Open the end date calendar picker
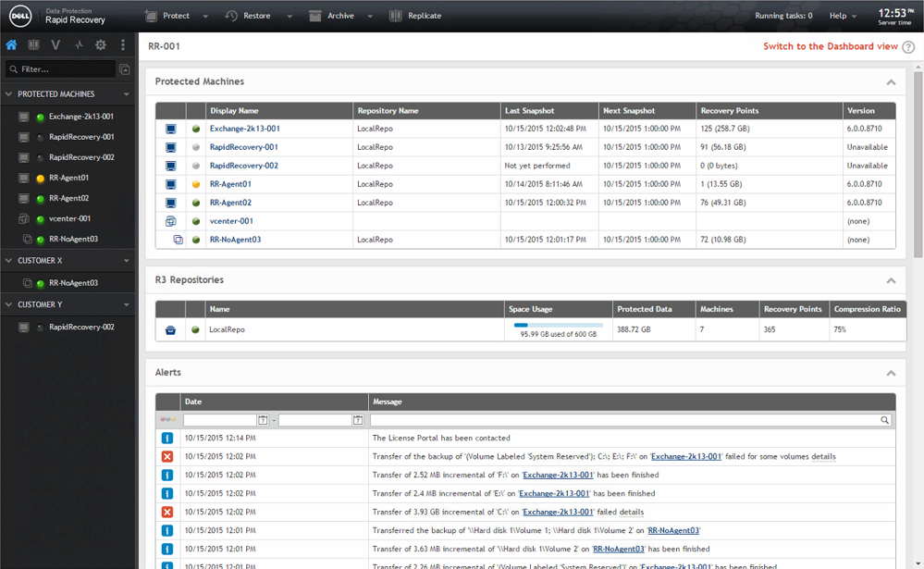This screenshot has height=569, width=924. tap(358, 420)
